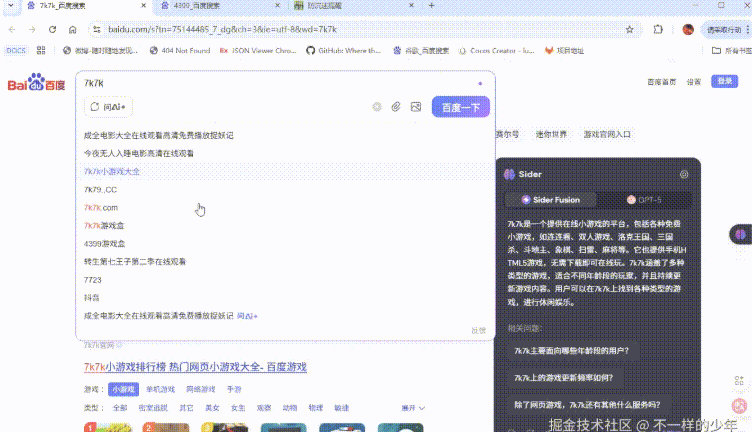
Task: Open all bookmarks folder
Action: click(731, 50)
